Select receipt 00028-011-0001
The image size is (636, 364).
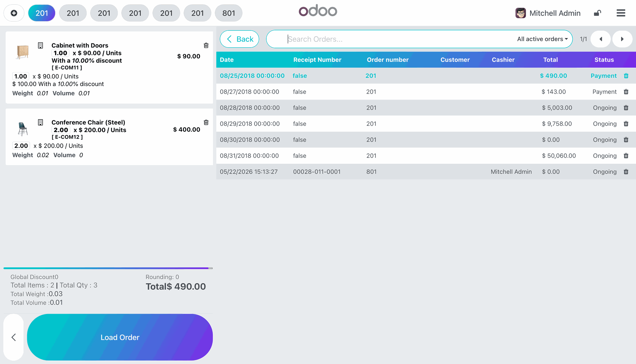(x=317, y=172)
